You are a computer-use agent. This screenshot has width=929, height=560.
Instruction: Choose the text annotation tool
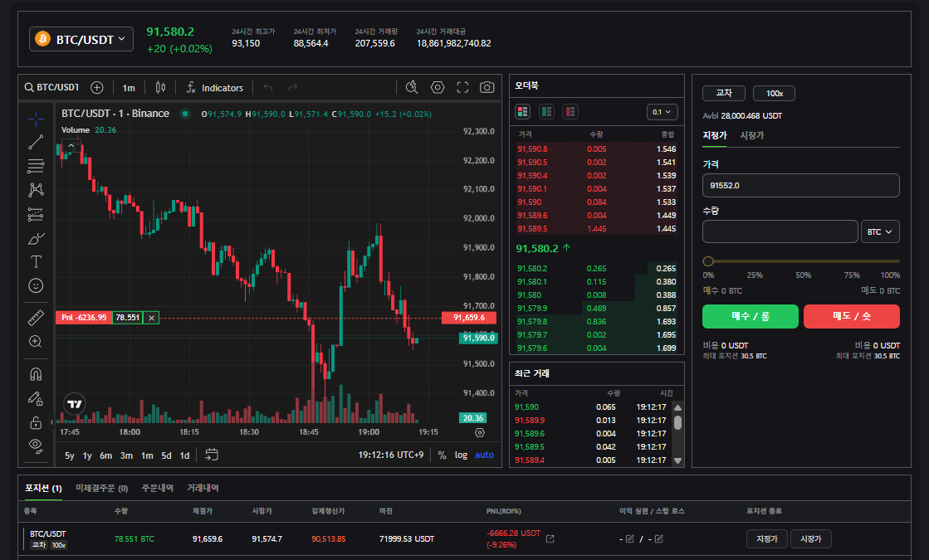(x=36, y=261)
